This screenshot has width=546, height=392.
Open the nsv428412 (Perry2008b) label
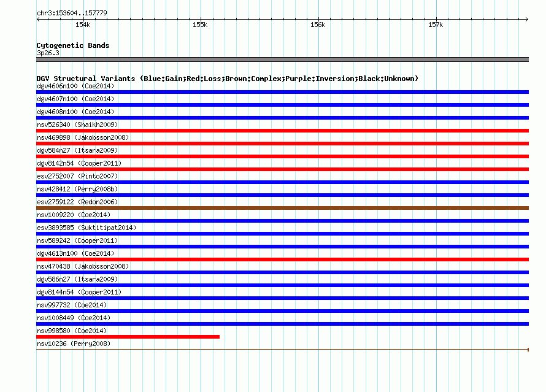[77, 189]
